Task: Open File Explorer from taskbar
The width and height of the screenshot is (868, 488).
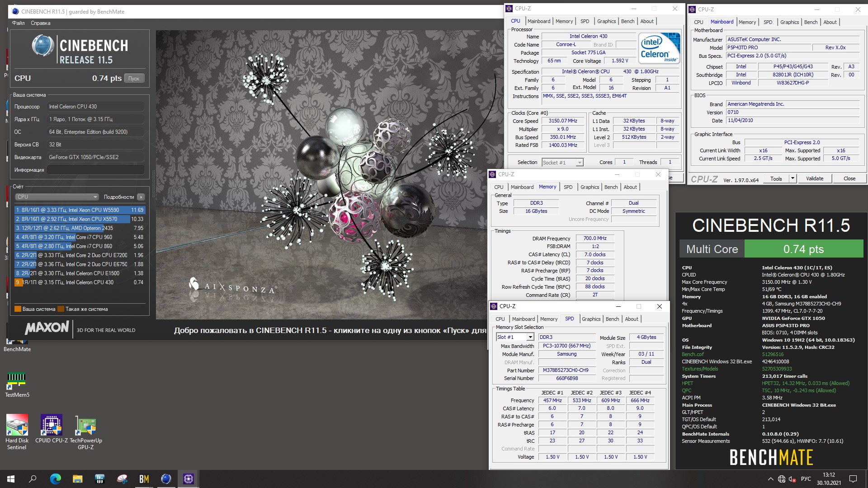Action: [x=78, y=479]
